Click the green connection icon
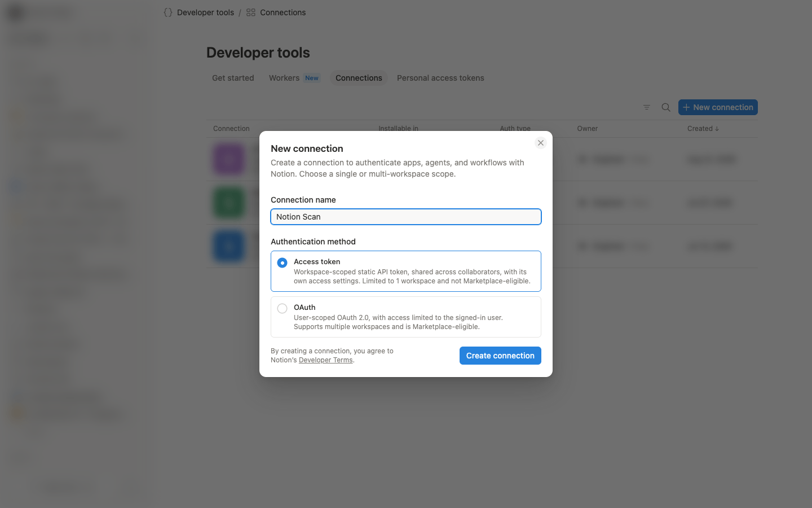The height and width of the screenshot is (508, 812). click(229, 203)
